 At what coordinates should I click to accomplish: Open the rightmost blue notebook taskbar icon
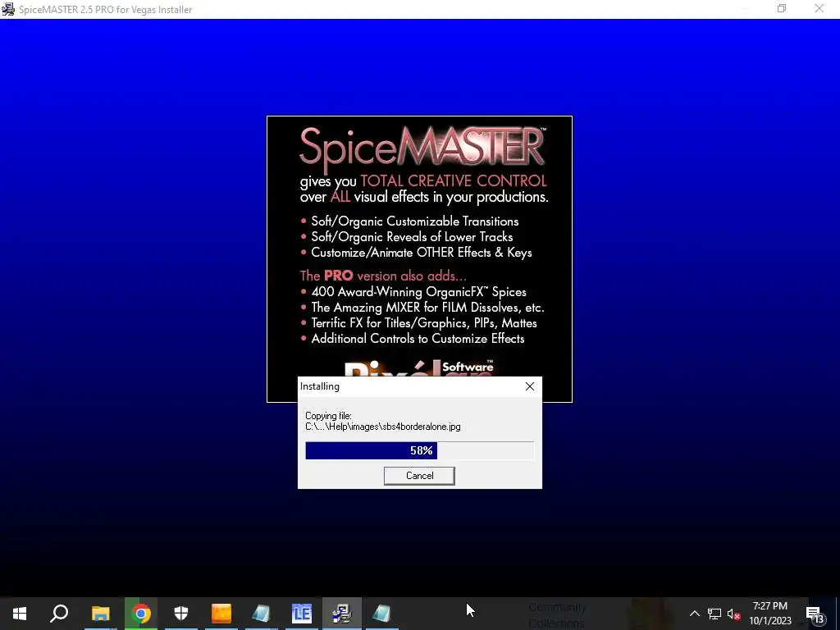click(x=381, y=614)
